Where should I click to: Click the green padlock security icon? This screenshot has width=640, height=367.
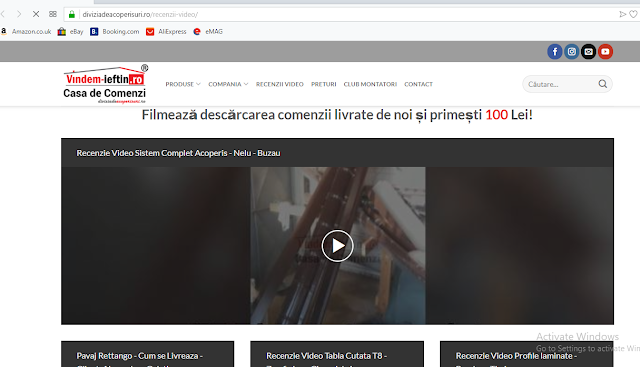point(72,14)
